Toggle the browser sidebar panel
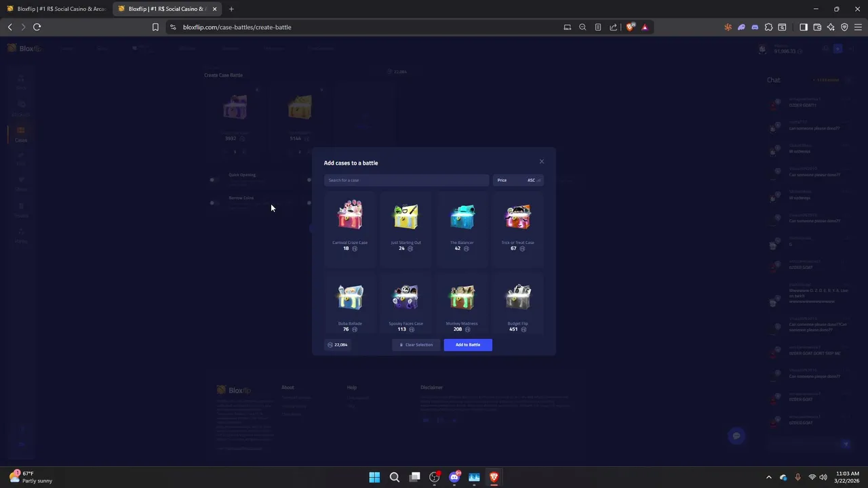 pos(804,27)
